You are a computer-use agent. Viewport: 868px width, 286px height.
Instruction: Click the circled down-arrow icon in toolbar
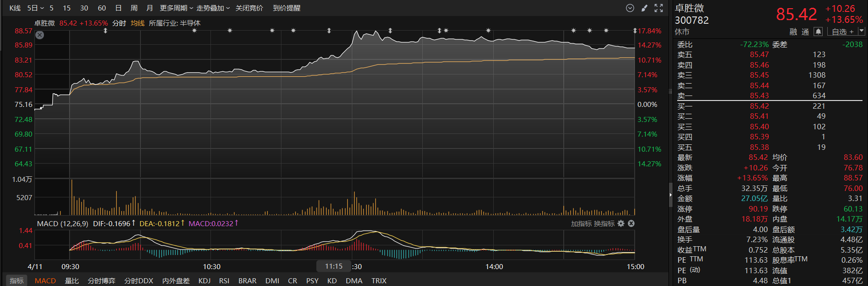[x=630, y=8]
